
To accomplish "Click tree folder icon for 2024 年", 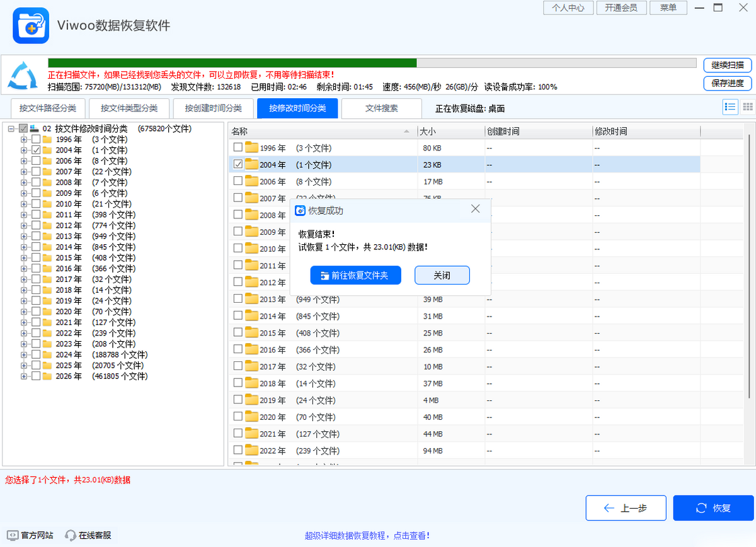I will [x=47, y=354].
